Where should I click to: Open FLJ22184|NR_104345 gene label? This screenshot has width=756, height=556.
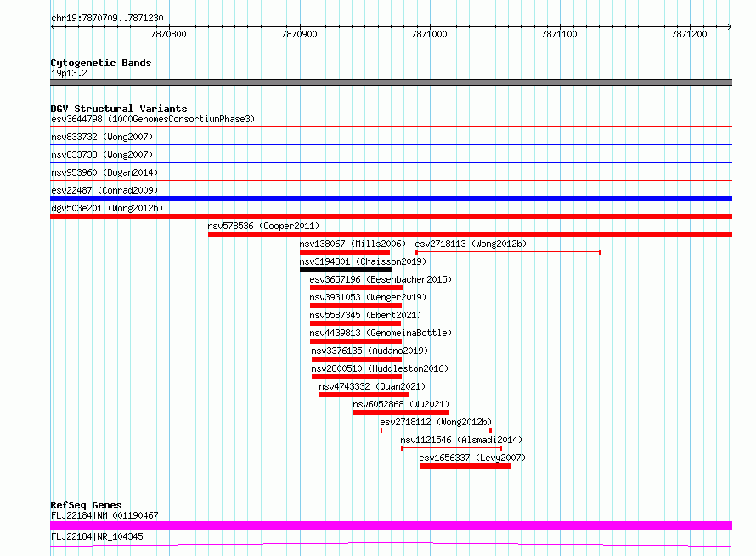(x=97, y=536)
